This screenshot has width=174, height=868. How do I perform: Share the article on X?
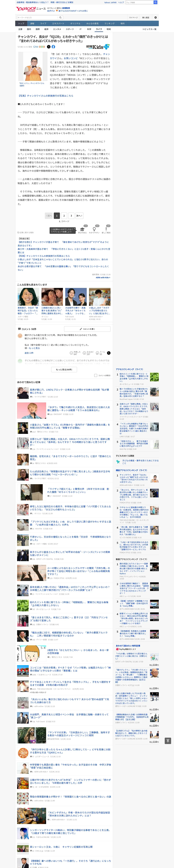(49, 47)
